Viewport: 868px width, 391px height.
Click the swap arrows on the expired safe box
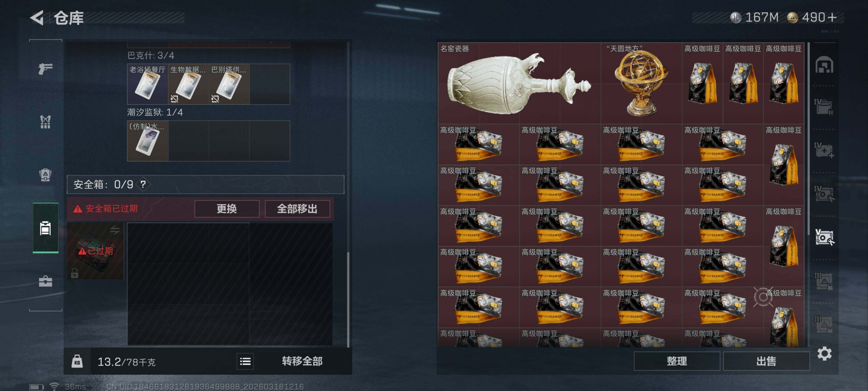(x=114, y=230)
